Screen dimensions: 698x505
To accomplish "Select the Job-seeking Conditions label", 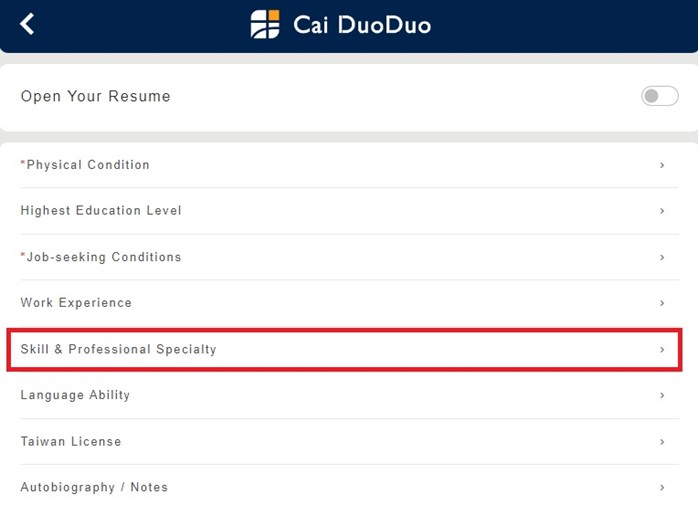I will click(104, 257).
